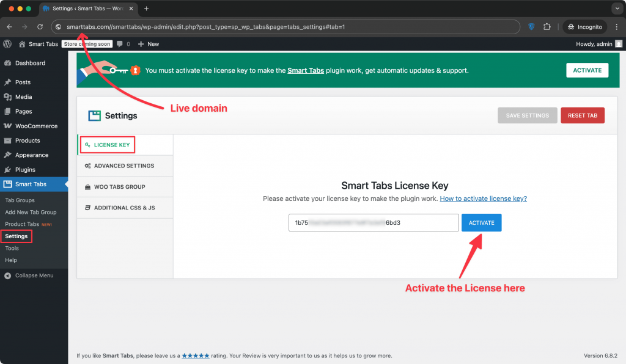Click the five-star rating link
The image size is (626, 364).
tap(196, 355)
